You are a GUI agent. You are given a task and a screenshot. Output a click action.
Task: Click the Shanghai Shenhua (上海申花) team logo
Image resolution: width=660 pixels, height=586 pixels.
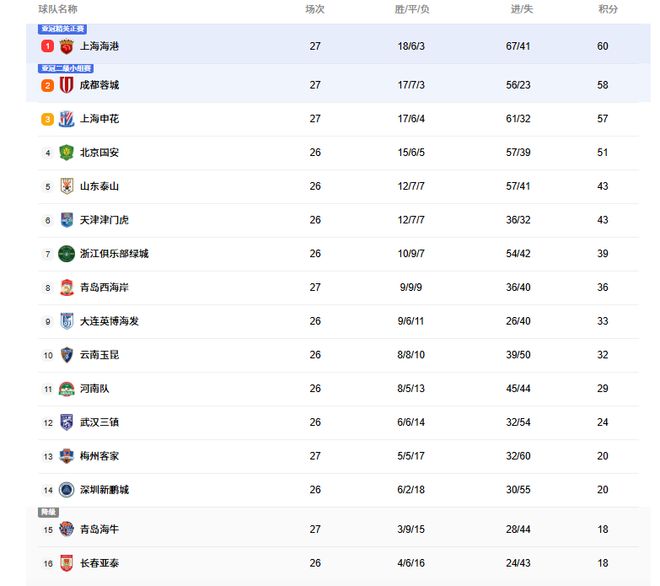coord(66,119)
